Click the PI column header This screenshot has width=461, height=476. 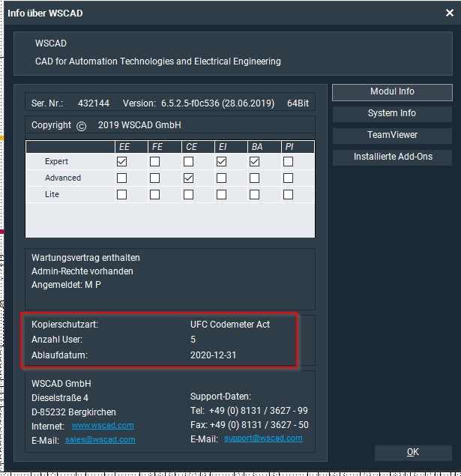pyautogui.click(x=298, y=147)
